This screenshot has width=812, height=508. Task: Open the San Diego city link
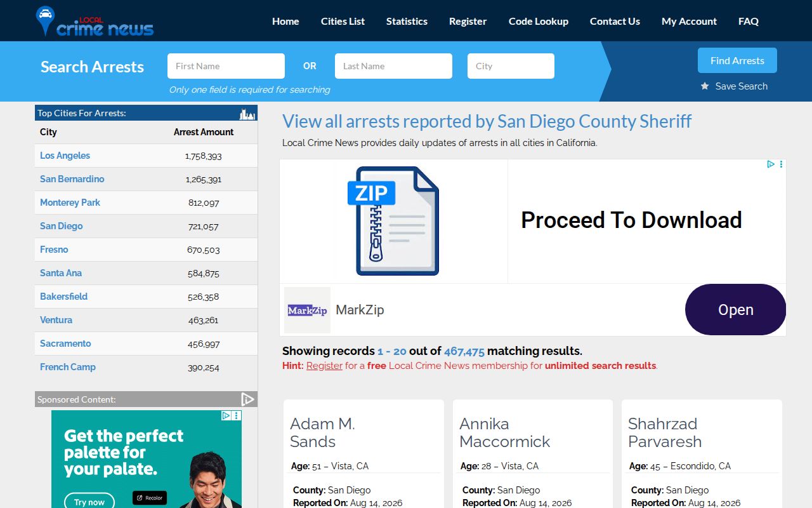pos(61,226)
